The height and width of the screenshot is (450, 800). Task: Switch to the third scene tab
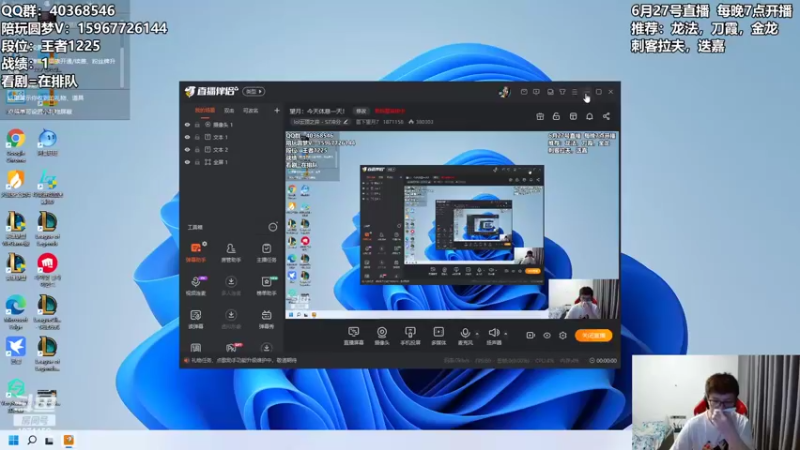[x=250, y=111]
